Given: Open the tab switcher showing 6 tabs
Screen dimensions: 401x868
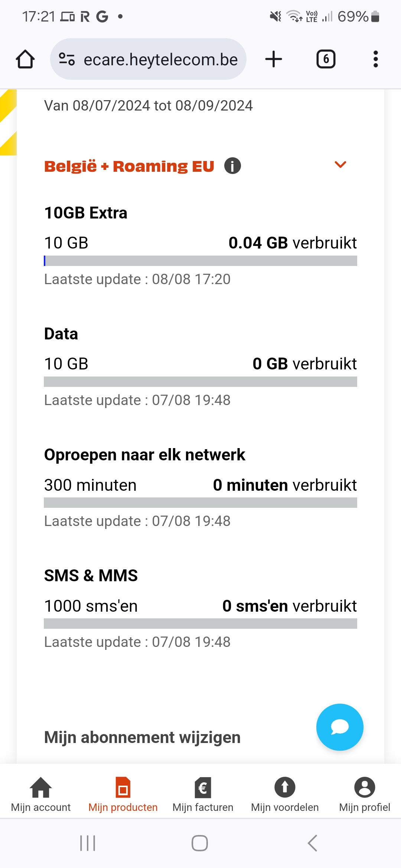Looking at the screenshot, I should [x=326, y=59].
